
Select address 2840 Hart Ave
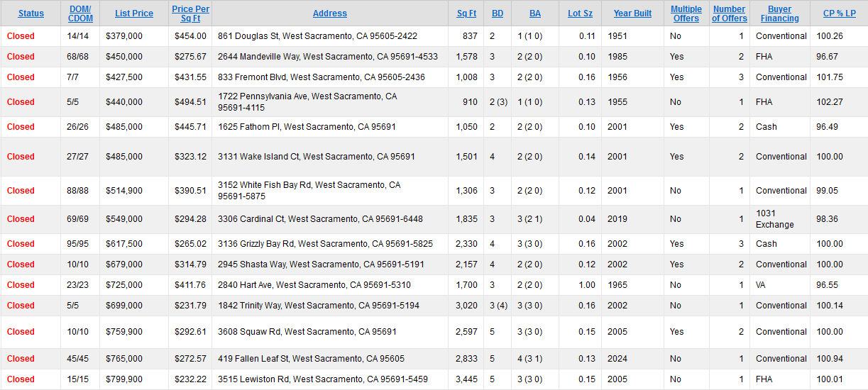click(314, 285)
